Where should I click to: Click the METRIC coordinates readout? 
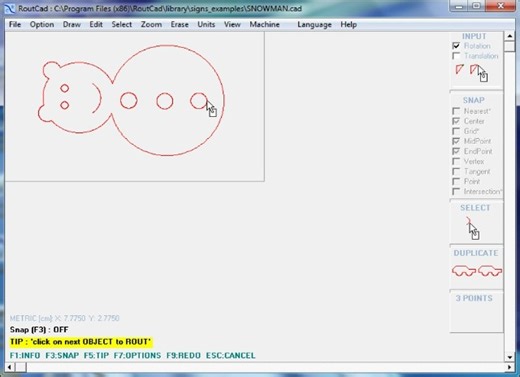[x=64, y=318]
